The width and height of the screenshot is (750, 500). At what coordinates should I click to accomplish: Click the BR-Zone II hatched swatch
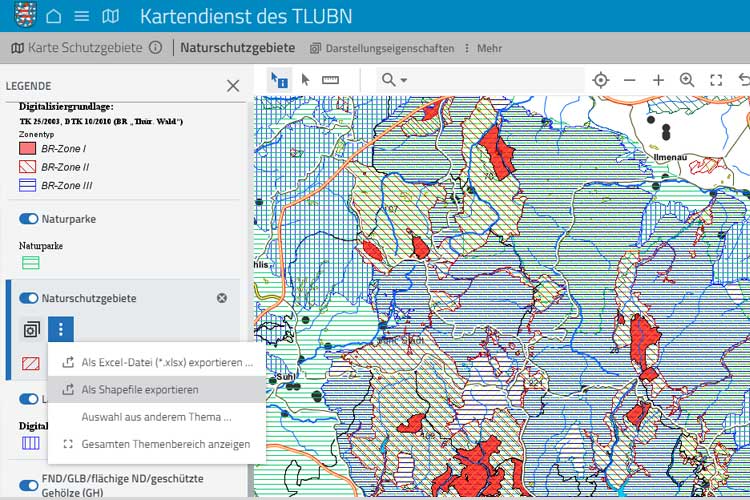pyautogui.click(x=27, y=167)
